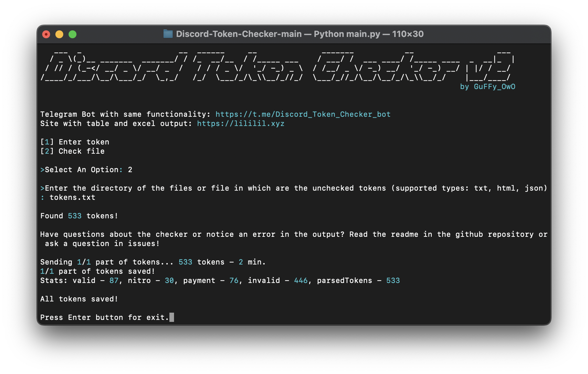
Task: Click the 'All tokens saved!' line
Action: [x=79, y=299]
